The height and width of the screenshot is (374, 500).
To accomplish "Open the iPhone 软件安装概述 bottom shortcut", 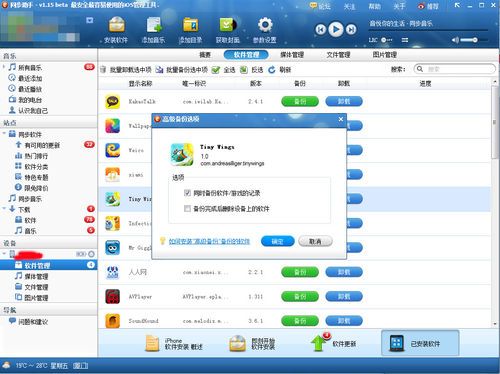I will 174,344.
